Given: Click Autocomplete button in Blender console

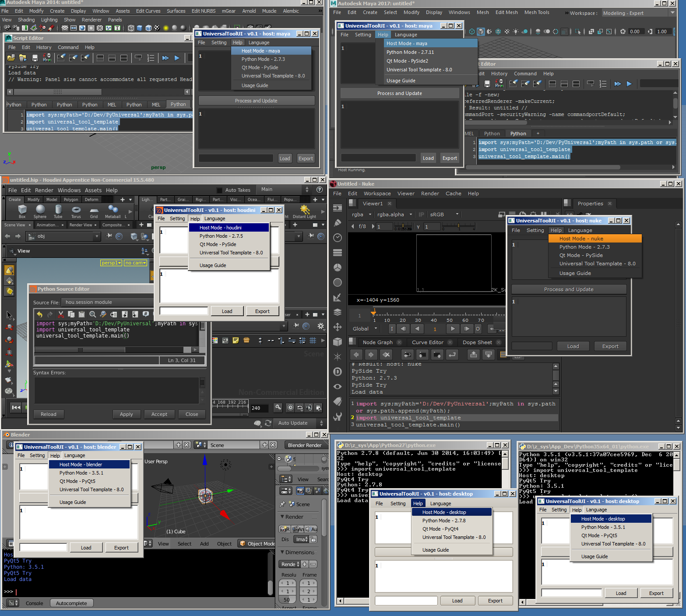Looking at the screenshot, I should tap(71, 603).
